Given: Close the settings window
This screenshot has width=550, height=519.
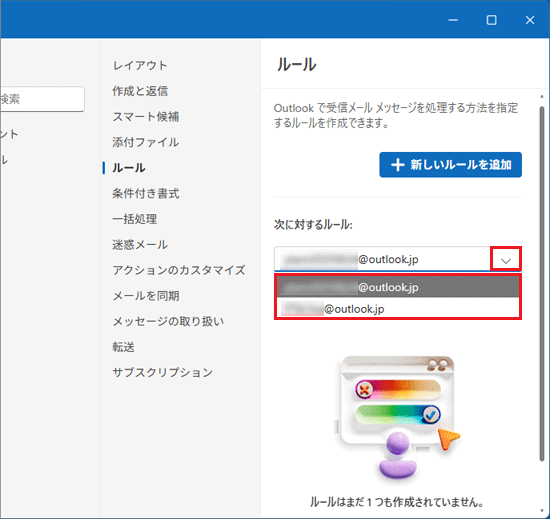Looking at the screenshot, I should pos(530,20).
